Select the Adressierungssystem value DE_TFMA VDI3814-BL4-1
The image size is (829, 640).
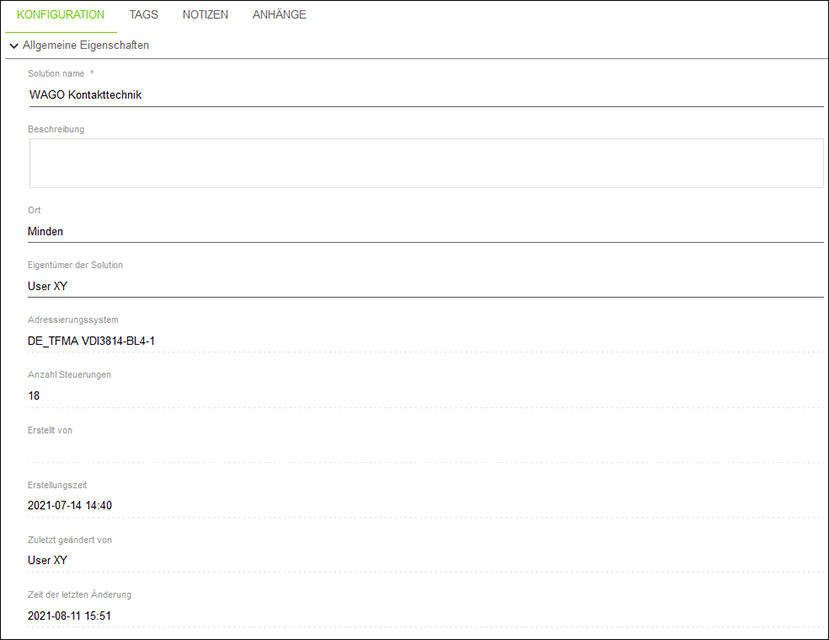(91, 341)
